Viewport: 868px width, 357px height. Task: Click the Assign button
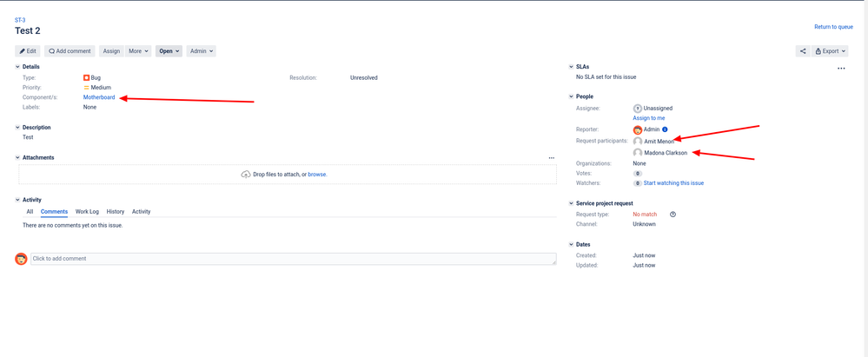click(x=111, y=51)
